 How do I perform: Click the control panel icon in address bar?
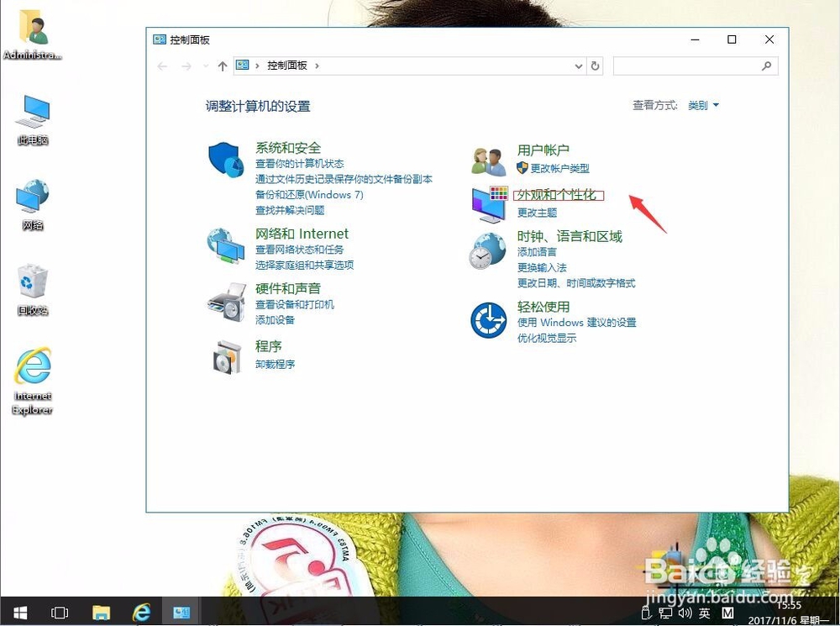[243, 66]
